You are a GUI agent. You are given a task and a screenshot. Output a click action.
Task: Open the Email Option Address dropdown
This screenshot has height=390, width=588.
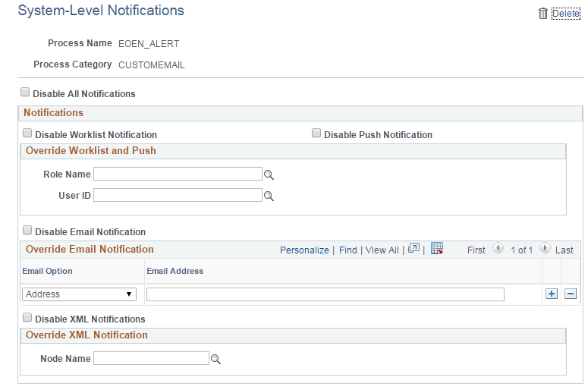point(79,294)
